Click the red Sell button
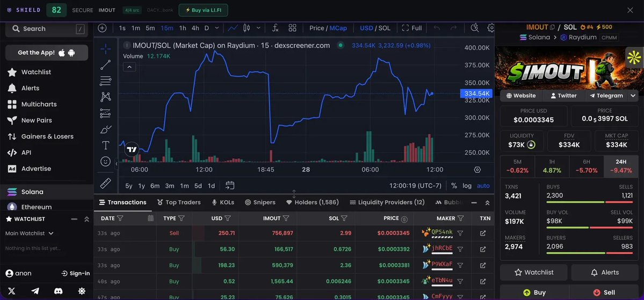The image size is (644, 300). [604, 292]
